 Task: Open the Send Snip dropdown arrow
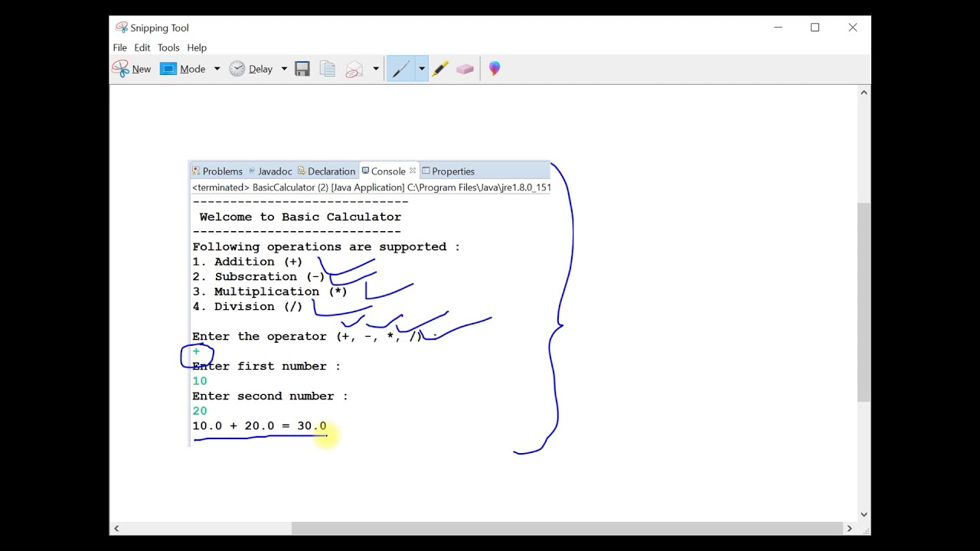(376, 69)
